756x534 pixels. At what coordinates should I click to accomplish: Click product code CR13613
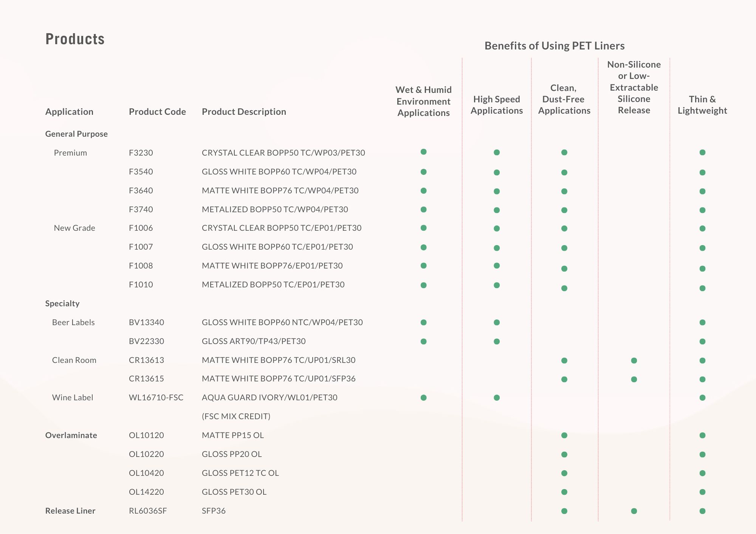point(147,360)
